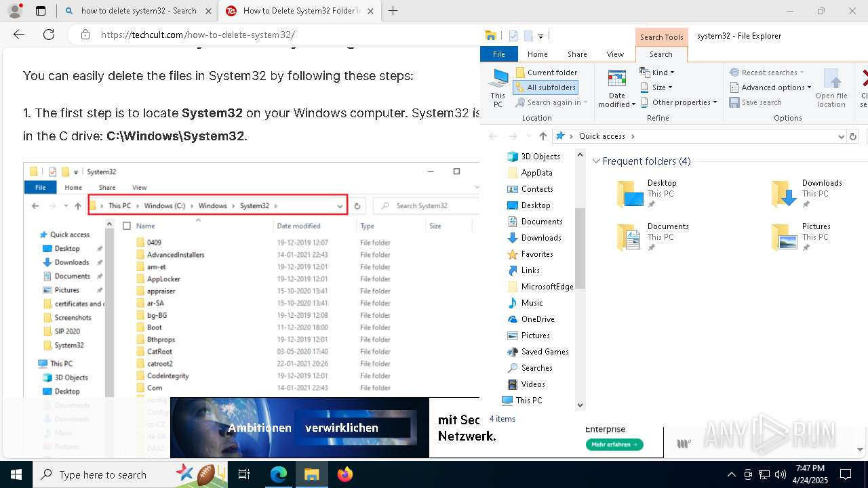Open Firefox from taskbar

pos(344,474)
